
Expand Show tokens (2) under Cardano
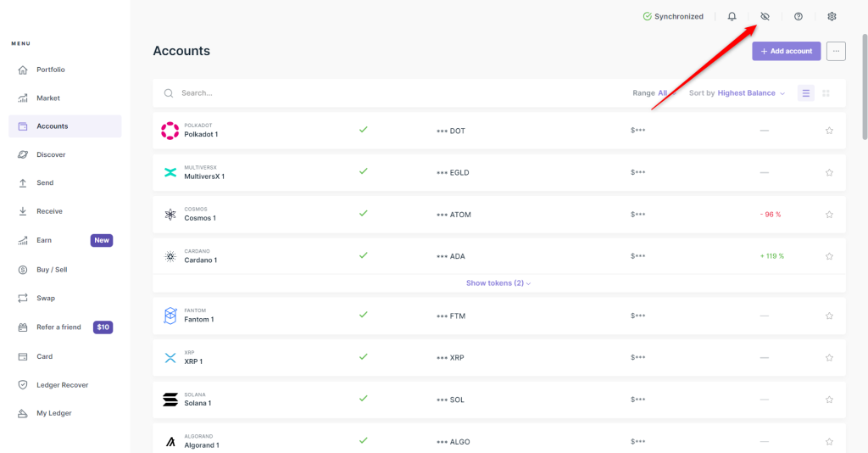click(498, 283)
